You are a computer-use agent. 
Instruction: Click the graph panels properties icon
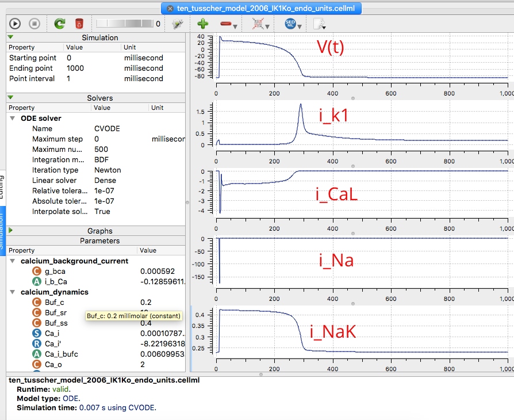258,24
